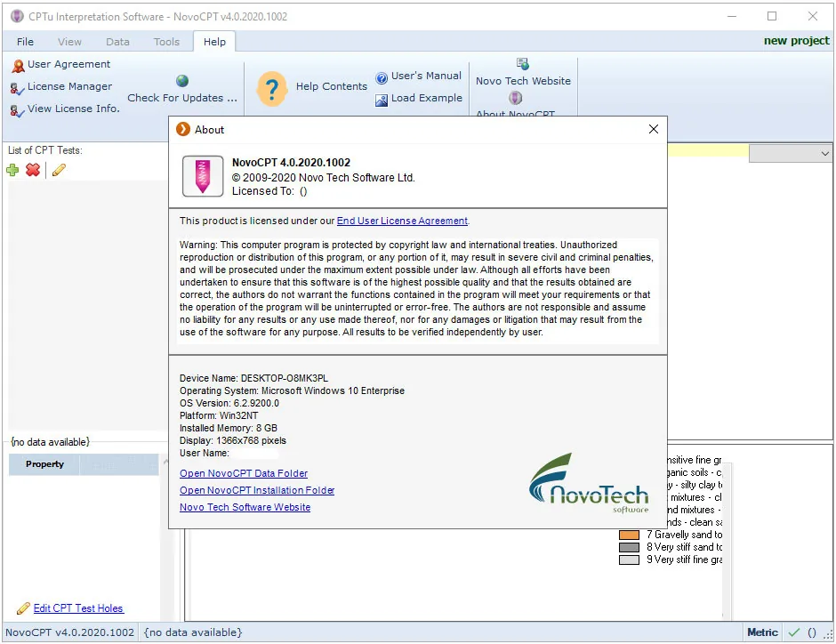Click the orange Gravelly sand color swatch
The width and height of the screenshot is (836, 644).
coord(629,535)
